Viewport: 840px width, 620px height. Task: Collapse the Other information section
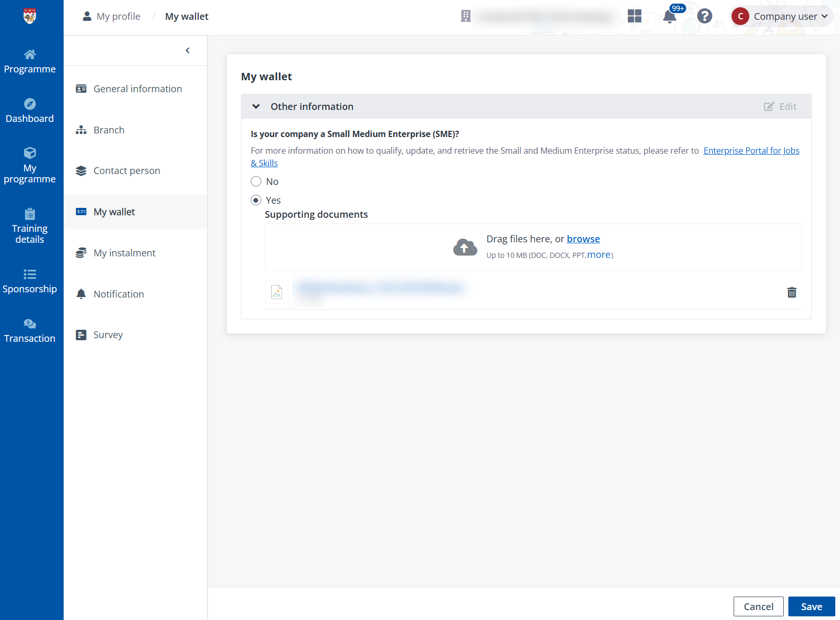[256, 107]
